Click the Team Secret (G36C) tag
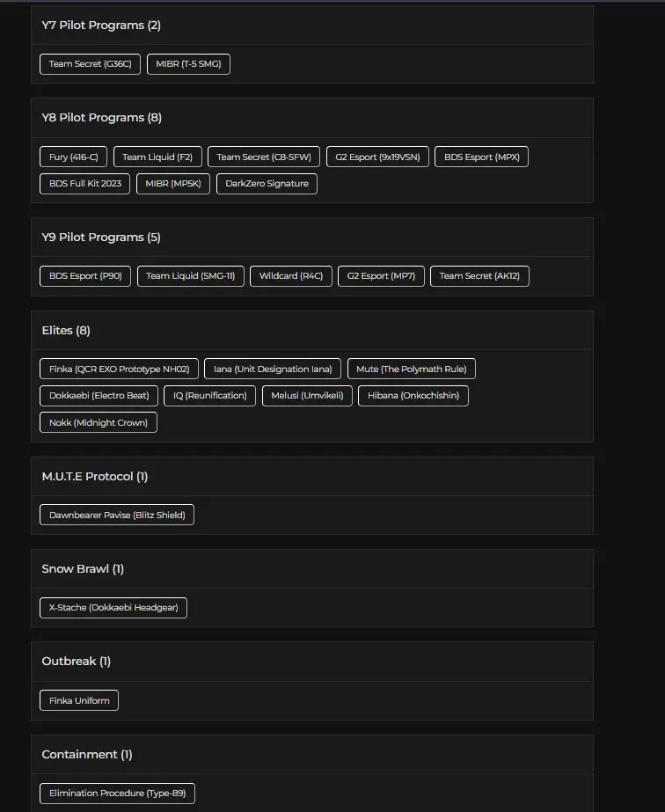 90,64
